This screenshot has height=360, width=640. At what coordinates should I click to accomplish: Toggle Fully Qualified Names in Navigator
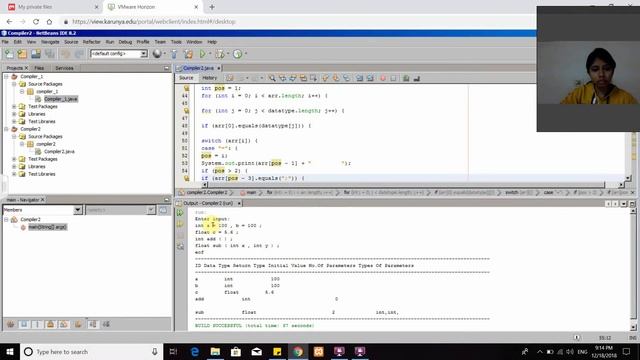click(78, 324)
